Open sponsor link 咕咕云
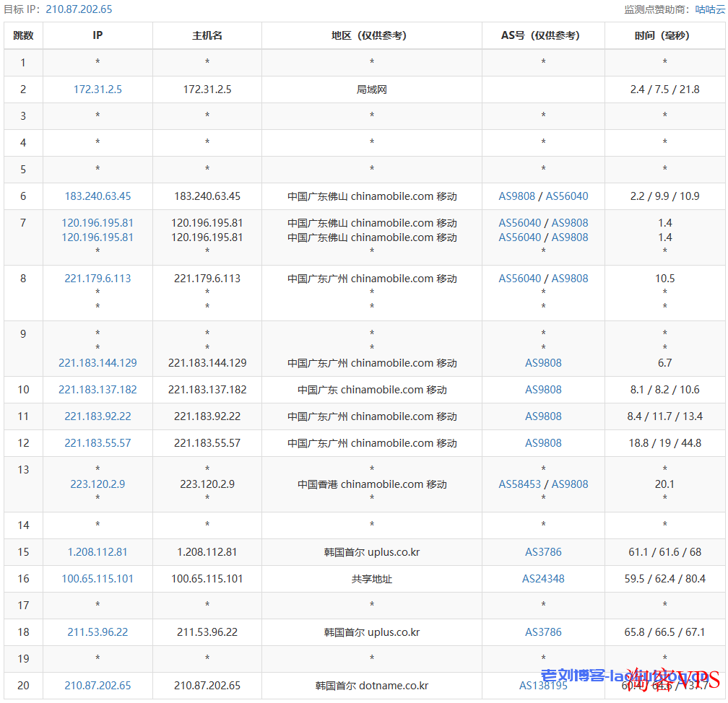Image resolution: width=728 pixels, height=703 pixels. point(710,9)
